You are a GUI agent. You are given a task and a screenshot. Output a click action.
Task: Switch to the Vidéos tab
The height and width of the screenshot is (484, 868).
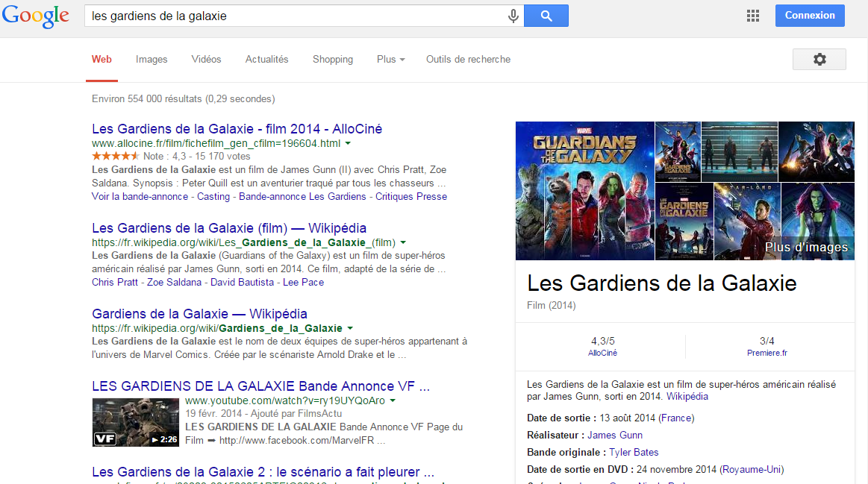[x=207, y=59]
